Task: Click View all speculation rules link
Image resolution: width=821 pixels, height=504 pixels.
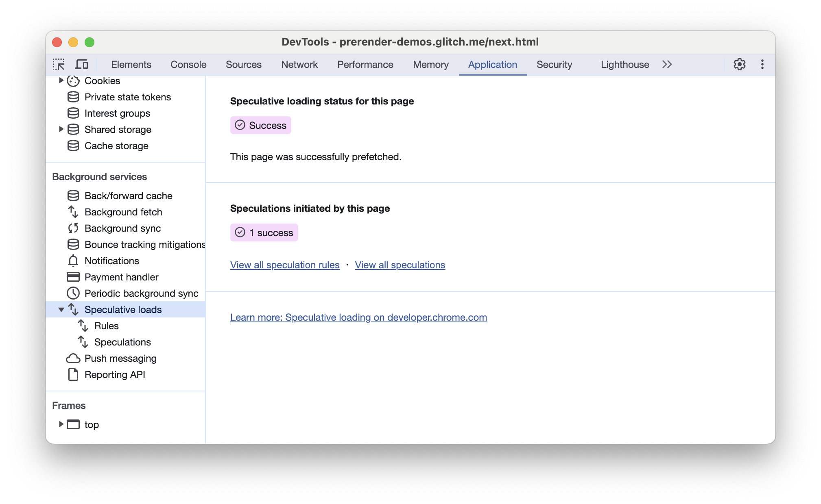Action: click(284, 265)
